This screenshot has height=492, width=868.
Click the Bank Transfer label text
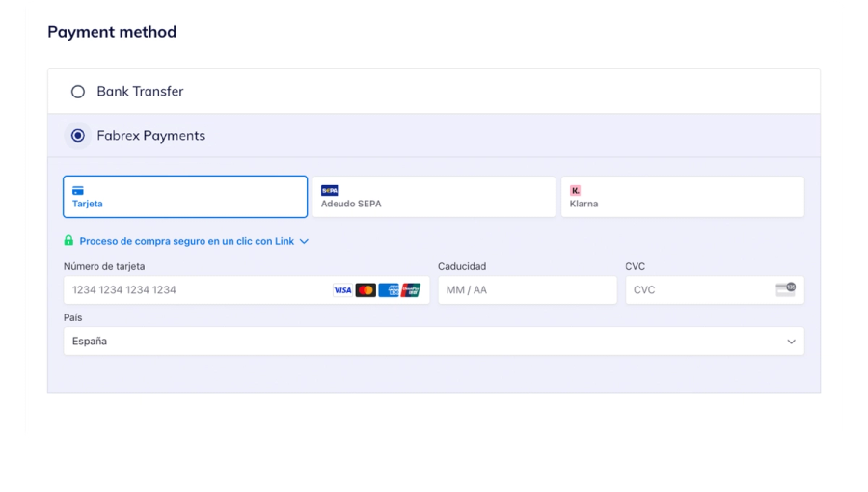coord(140,91)
